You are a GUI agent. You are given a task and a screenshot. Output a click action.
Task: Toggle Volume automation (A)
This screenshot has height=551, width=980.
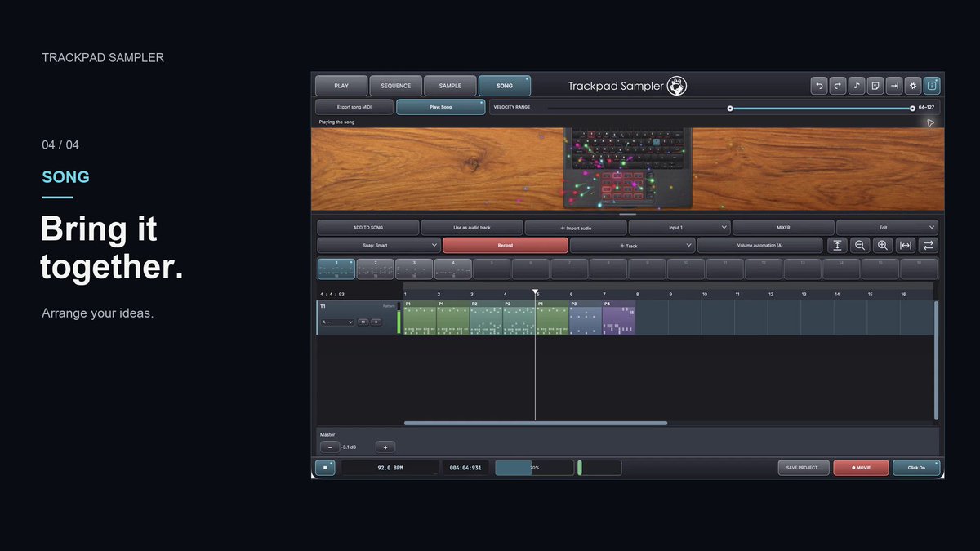click(x=759, y=245)
